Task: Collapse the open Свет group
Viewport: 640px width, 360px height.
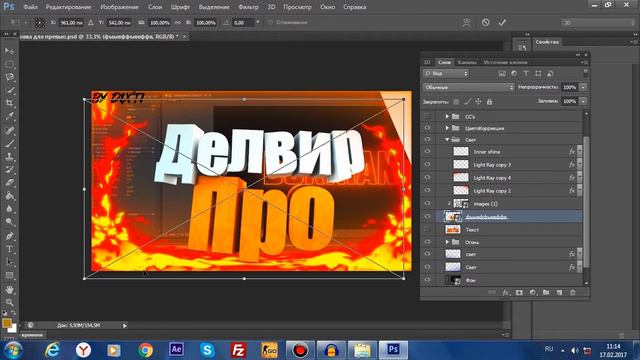Action: pyautogui.click(x=447, y=140)
